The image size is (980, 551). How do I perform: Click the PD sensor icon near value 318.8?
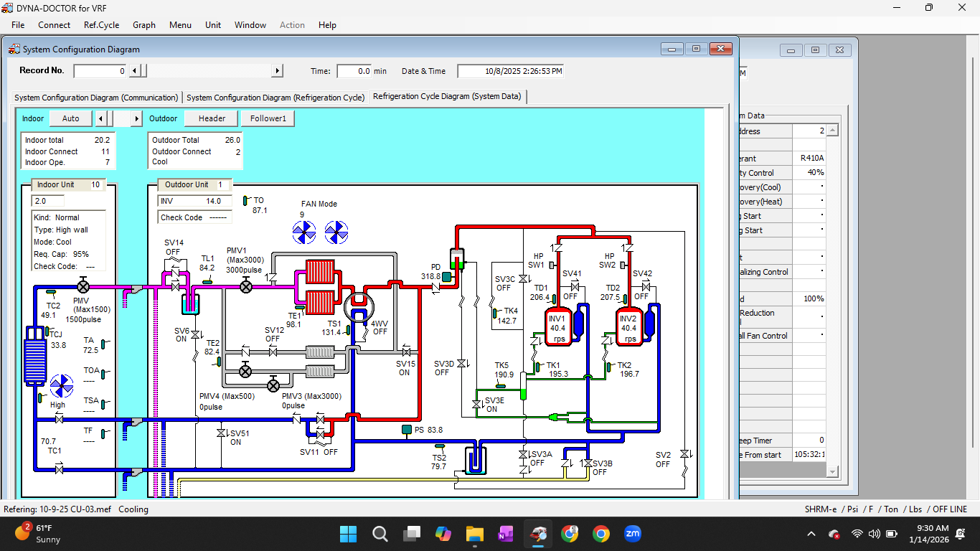447,275
